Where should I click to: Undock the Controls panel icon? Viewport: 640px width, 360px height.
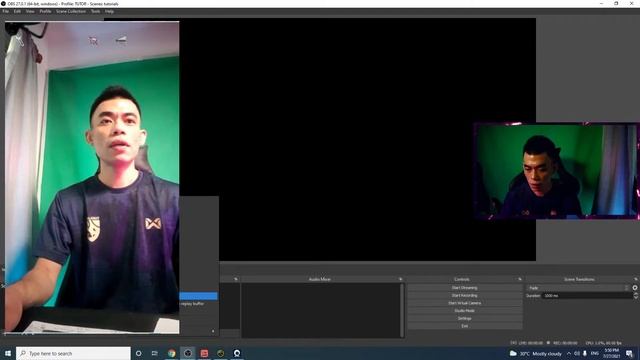point(520,279)
